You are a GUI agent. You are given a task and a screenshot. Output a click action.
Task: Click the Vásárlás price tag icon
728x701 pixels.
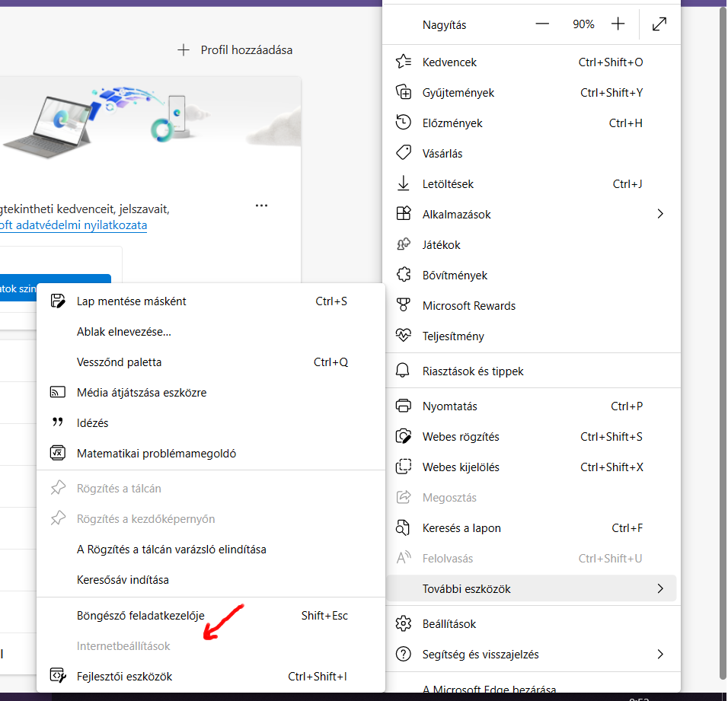[x=403, y=153]
